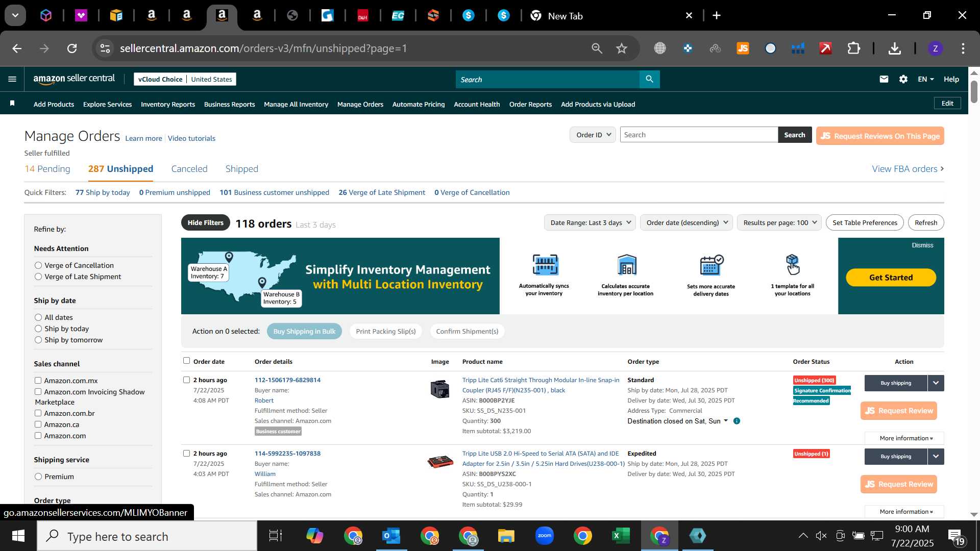Viewport: 980px width, 551px height.
Task: Reload the page with the refresh icon
Action: (72, 48)
